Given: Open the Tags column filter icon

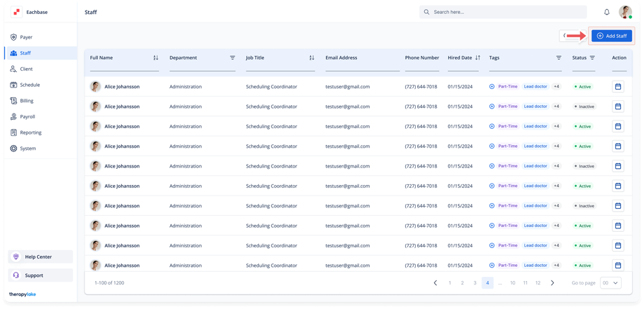Looking at the screenshot, I should pyautogui.click(x=559, y=57).
